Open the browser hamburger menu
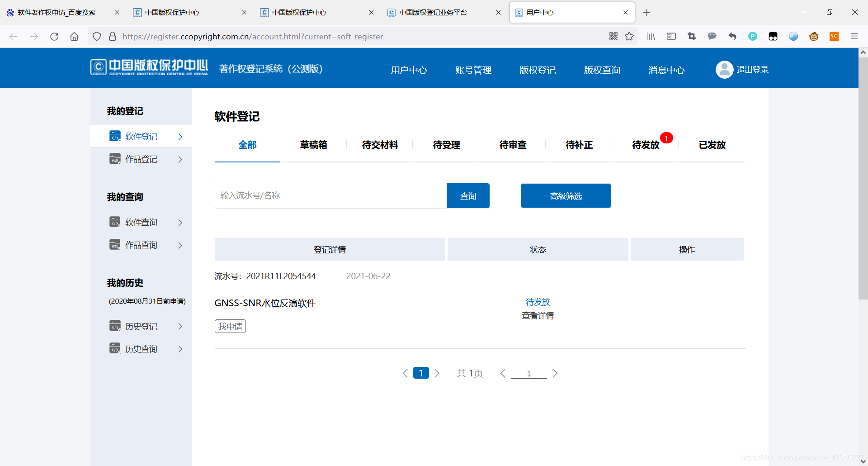Screen dimensions: 868x466 [854, 37]
